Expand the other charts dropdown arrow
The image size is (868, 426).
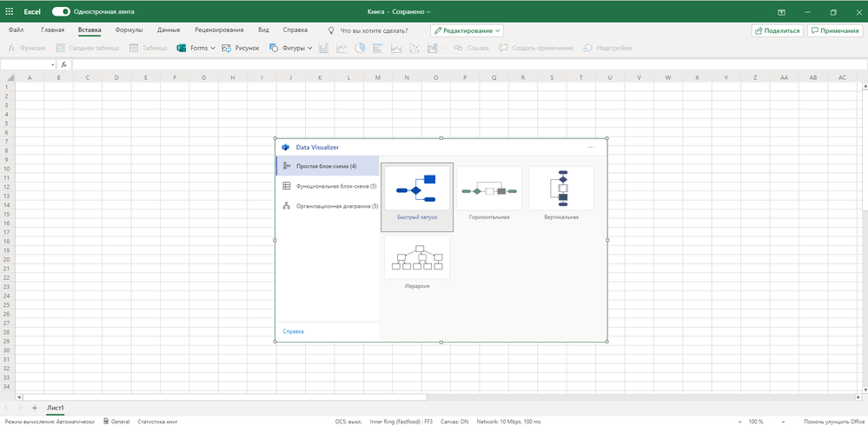point(446,48)
